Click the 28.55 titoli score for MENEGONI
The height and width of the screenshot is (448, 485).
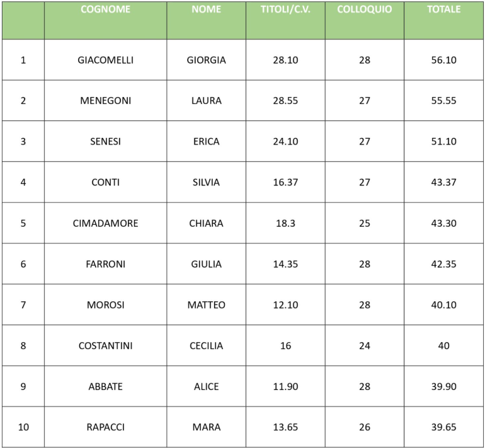285,101
